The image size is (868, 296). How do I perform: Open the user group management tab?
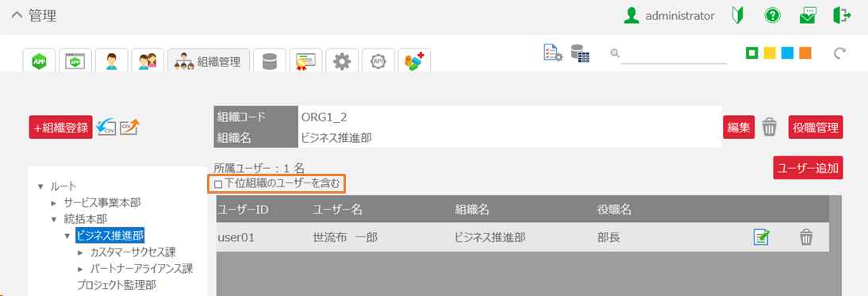coord(148,61)
